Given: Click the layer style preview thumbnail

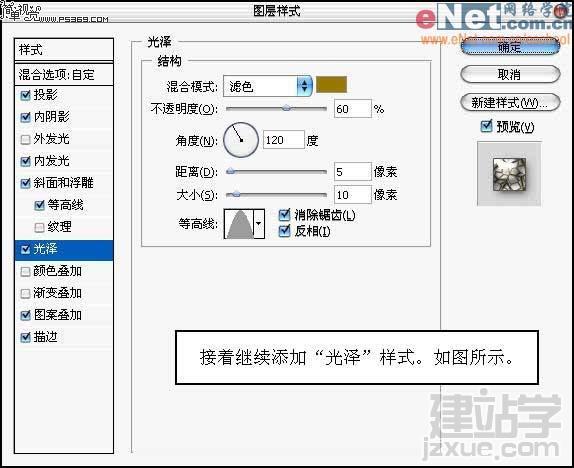Looking at the screenshot, I should click(x=509, y=174).
